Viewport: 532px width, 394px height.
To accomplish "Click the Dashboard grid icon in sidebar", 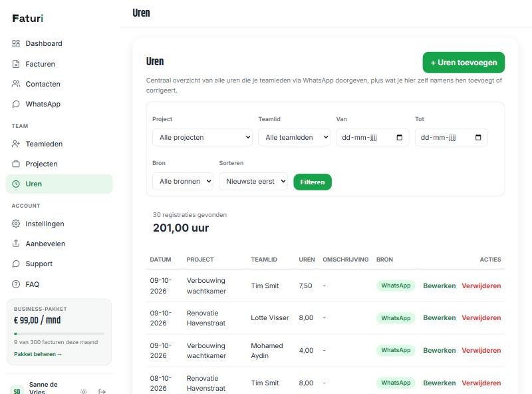I will pyautogui.click(x=16, y=43).
